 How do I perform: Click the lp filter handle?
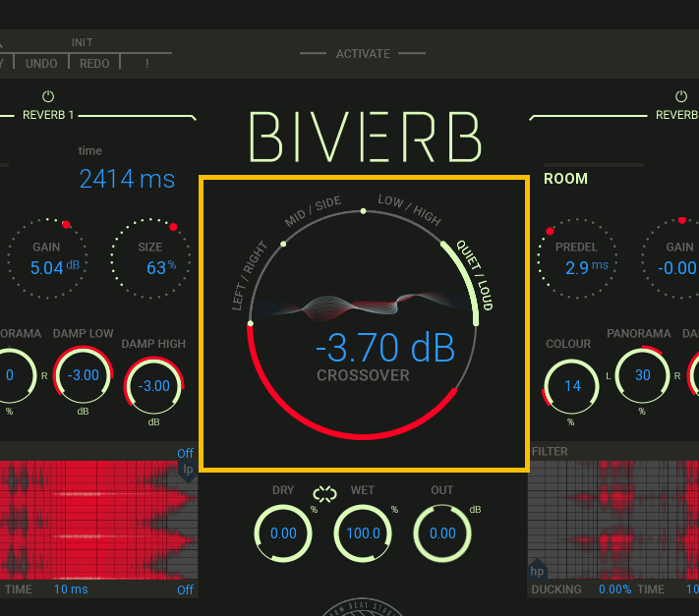pyautogui.click(x=188, y=471)
